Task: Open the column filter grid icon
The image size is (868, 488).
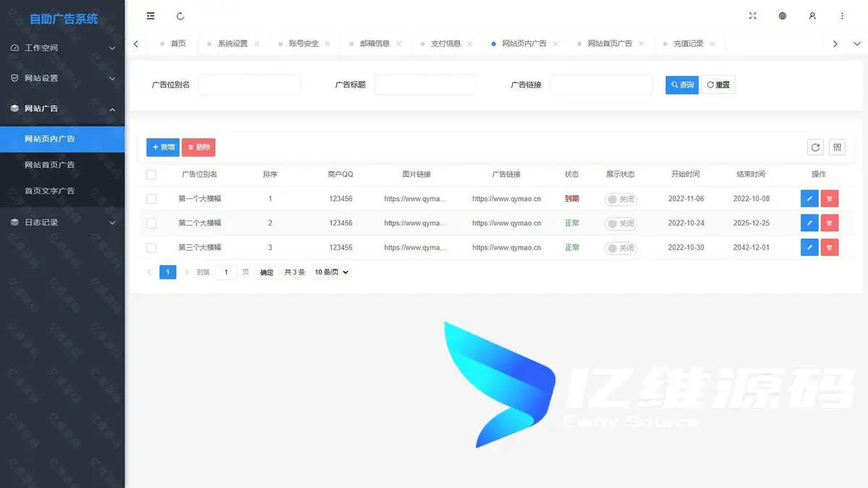Action: pyautogui.click(x=837, y=147)
